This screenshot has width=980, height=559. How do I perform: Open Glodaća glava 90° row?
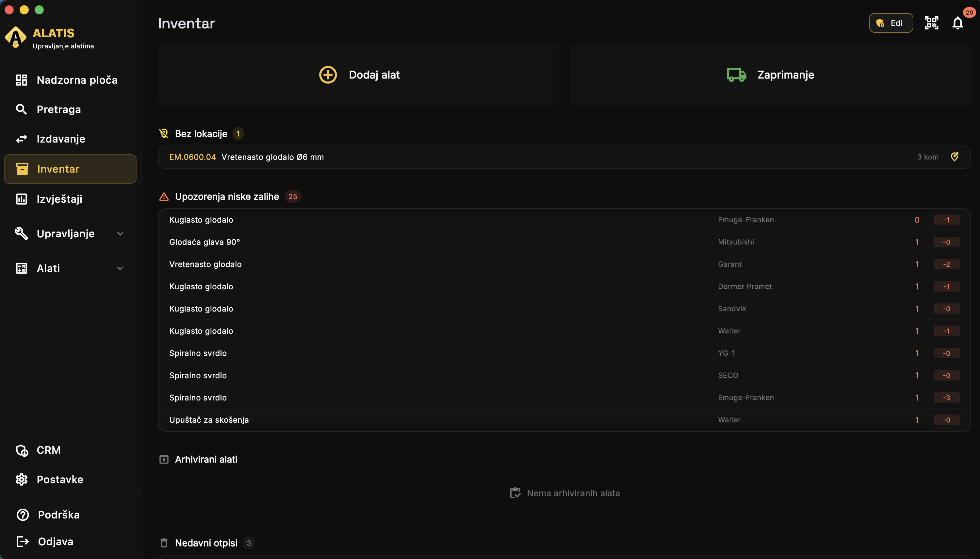pyautogui.click(x=564, y=242)
